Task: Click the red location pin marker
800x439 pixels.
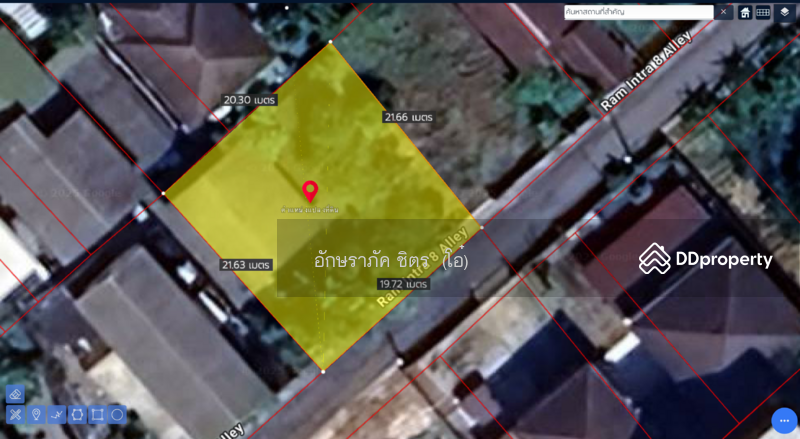Action: point(310,191)
